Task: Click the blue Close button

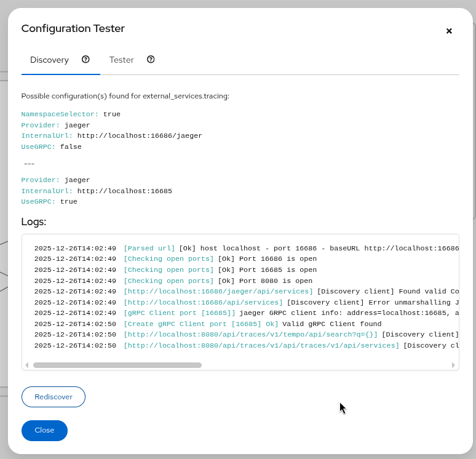Action: click(x=44, y=431)
